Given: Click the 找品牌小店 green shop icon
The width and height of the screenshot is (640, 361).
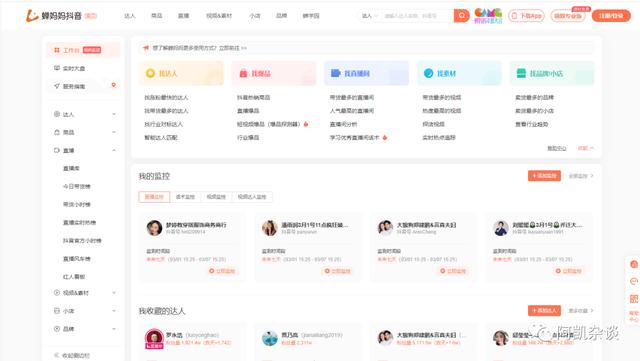Looking at the screenshot, I should tap(521, 73).
